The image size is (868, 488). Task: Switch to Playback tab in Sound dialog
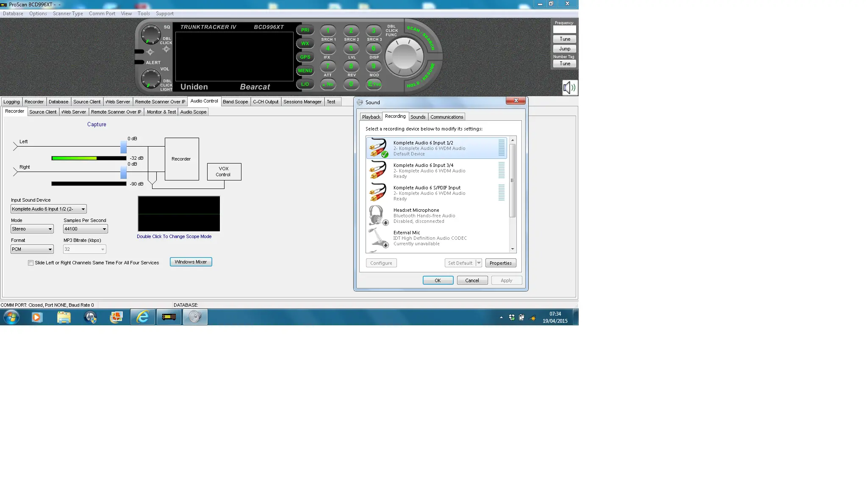(x=371, y=117)
